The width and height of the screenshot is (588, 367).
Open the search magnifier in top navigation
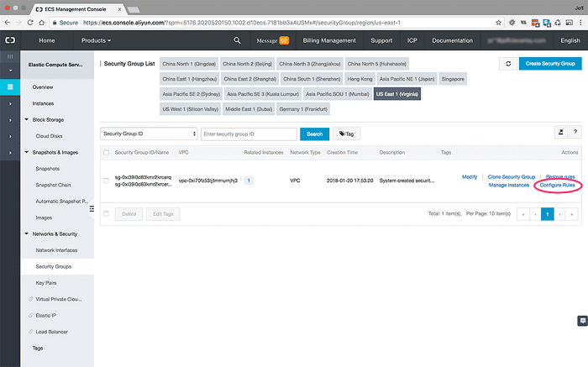(237, 40)
